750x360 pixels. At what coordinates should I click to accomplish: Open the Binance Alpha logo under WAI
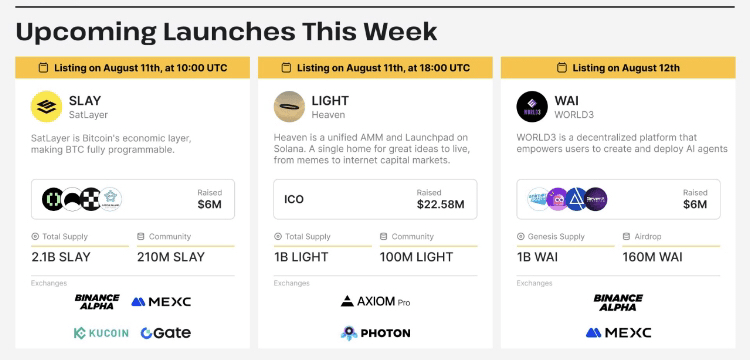click(618, 302)
